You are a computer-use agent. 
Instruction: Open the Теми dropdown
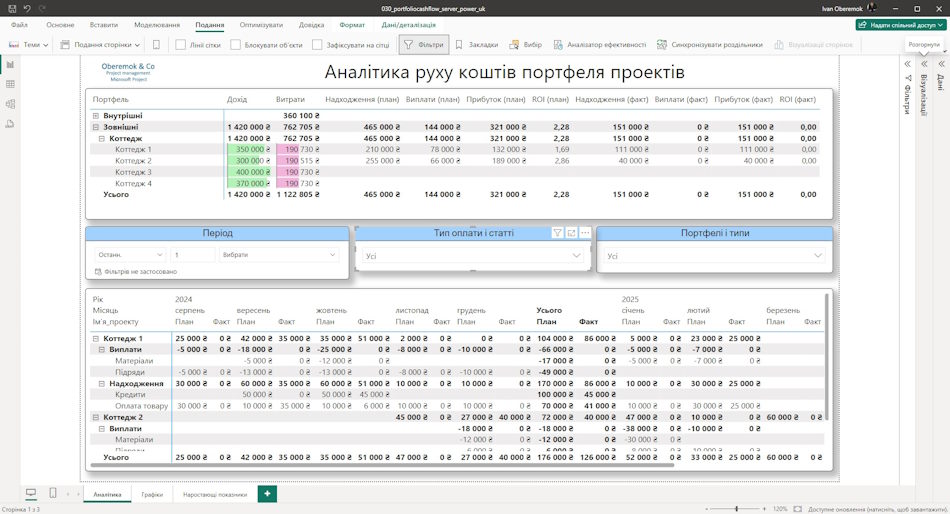(28, 44)
